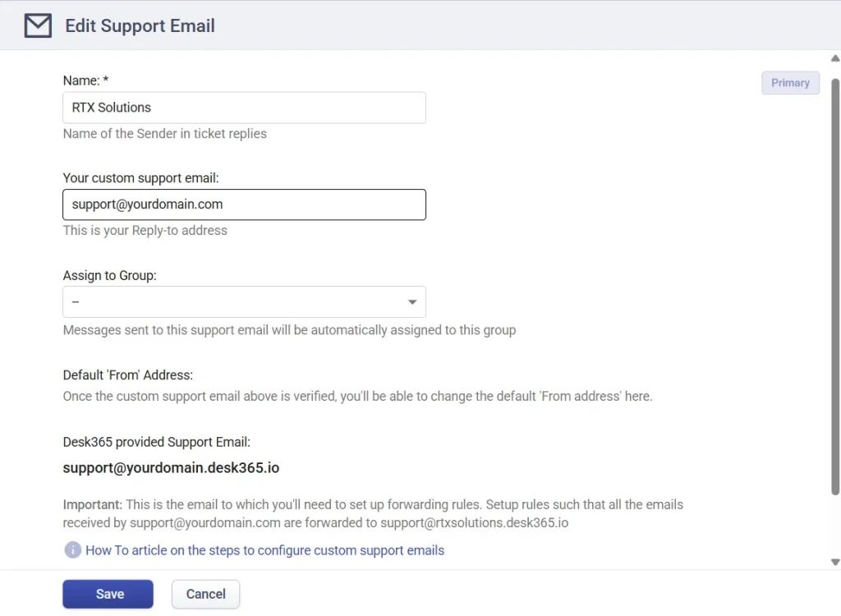
Task: Click the envelope icon in the header
Action: (x=37, y=25)
